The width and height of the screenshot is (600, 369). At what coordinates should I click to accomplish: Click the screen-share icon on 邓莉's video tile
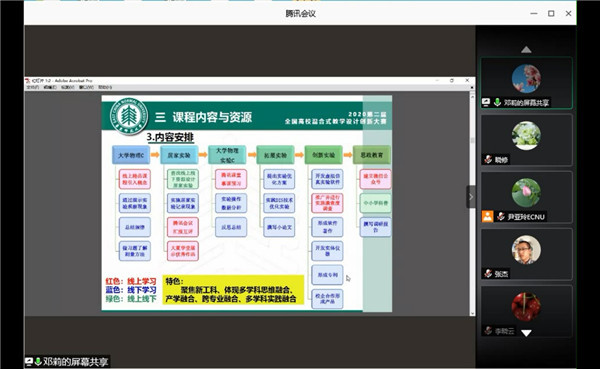click(x=486, y=102)
